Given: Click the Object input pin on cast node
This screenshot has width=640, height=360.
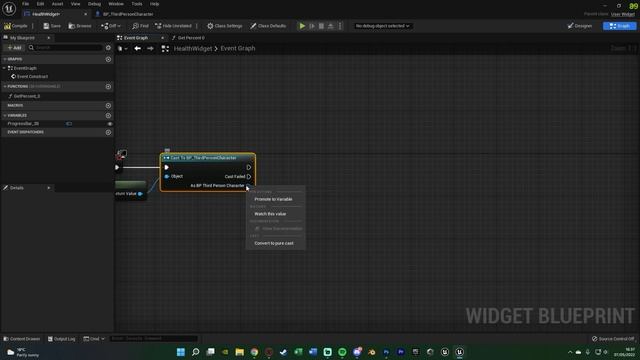Looking at the screenshot, I should (167, 176).
